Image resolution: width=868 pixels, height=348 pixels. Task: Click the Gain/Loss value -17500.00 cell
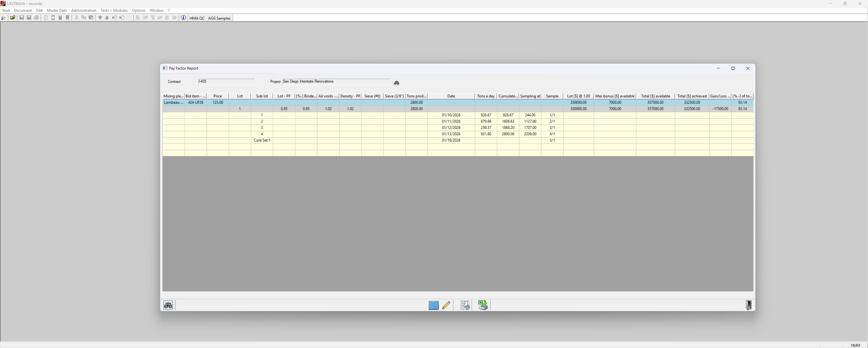click(720, 109)
